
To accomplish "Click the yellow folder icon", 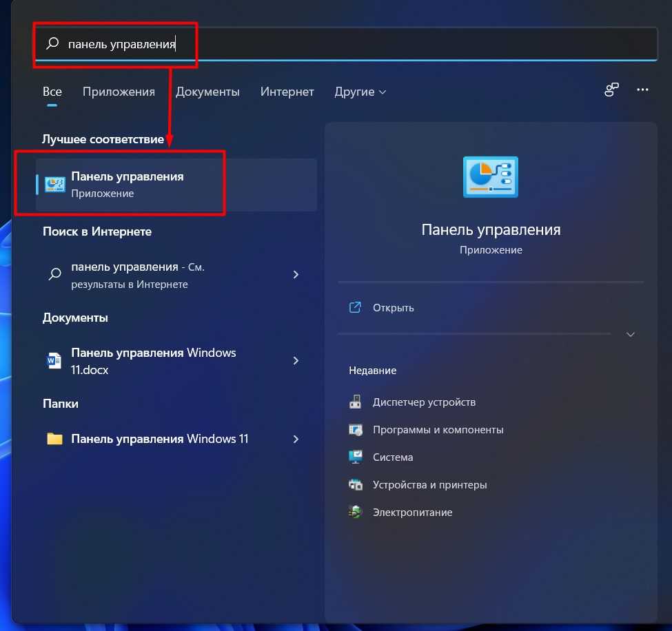I will (x=54, y=439).
